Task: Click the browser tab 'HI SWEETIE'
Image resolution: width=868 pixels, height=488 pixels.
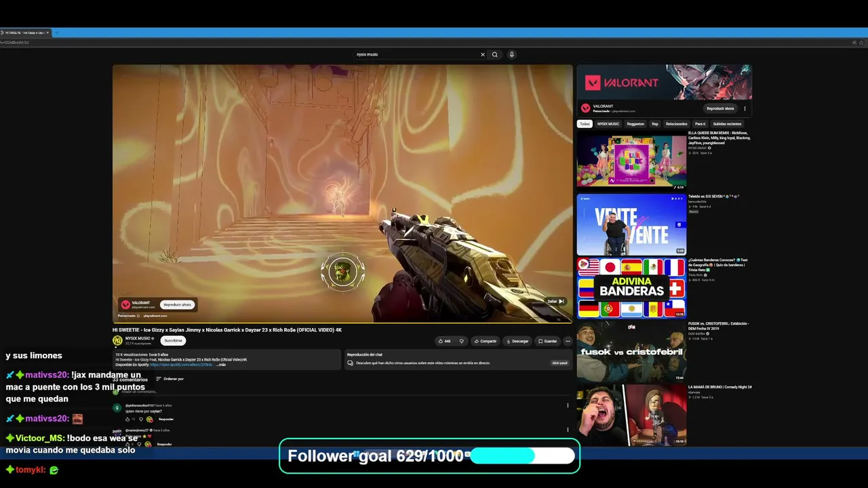Action: (25, 33)
